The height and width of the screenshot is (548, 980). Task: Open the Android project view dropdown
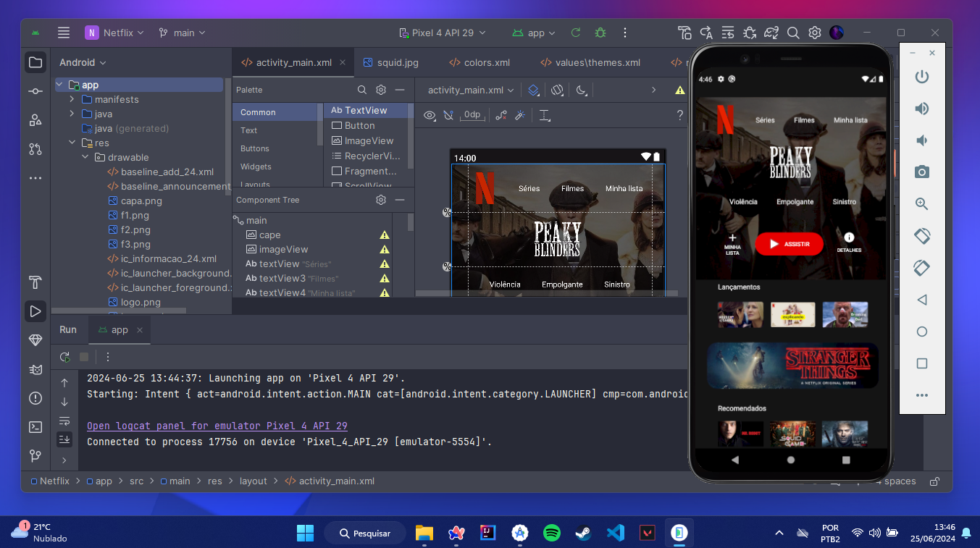(x=83, y=62)
